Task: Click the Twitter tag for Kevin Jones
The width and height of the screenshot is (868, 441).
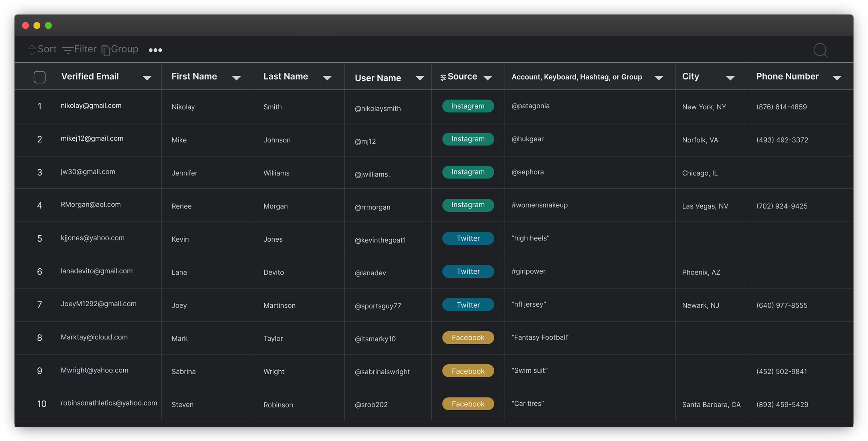Action: (468, 239)
